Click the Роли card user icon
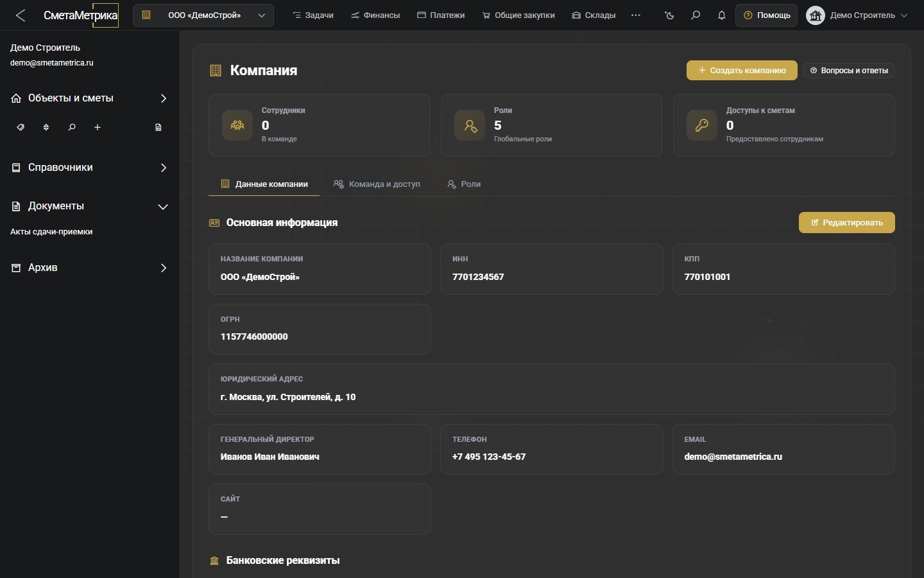The height and width of the screenshot is (578, 924). [x=470, y=125]
